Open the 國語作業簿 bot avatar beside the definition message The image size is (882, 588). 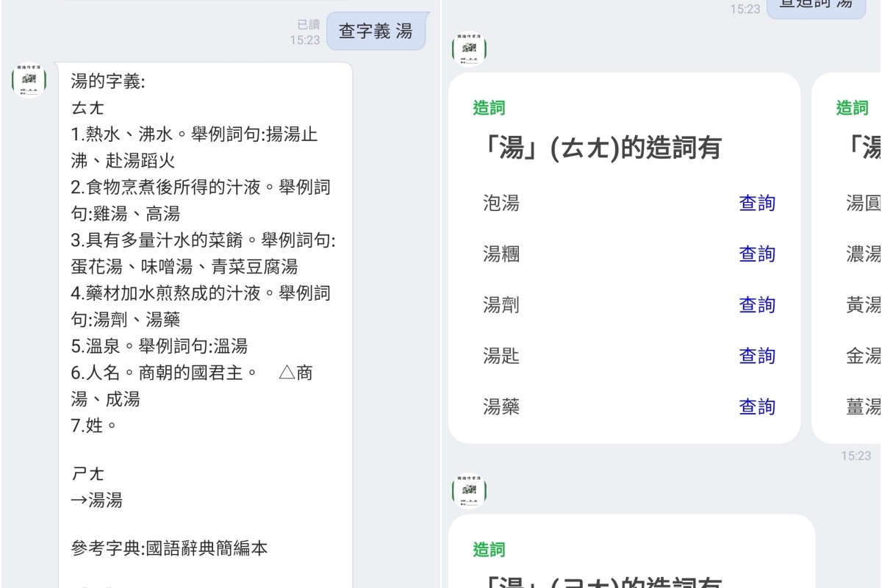28,81
